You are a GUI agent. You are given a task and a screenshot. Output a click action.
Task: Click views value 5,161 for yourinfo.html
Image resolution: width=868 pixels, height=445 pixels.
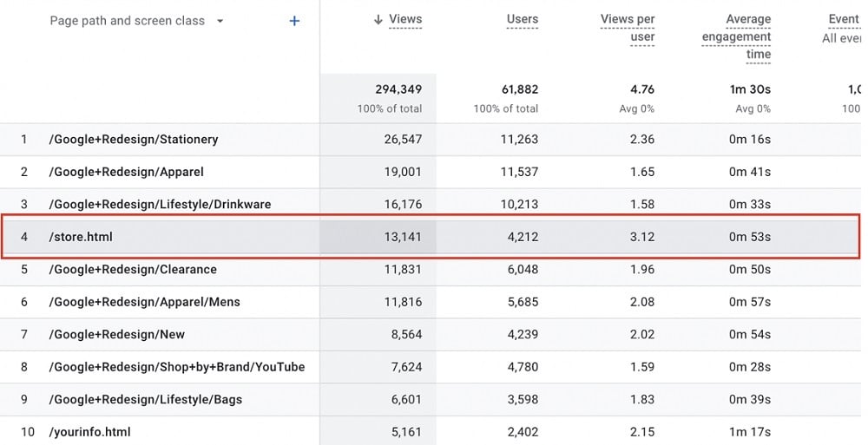406,432
